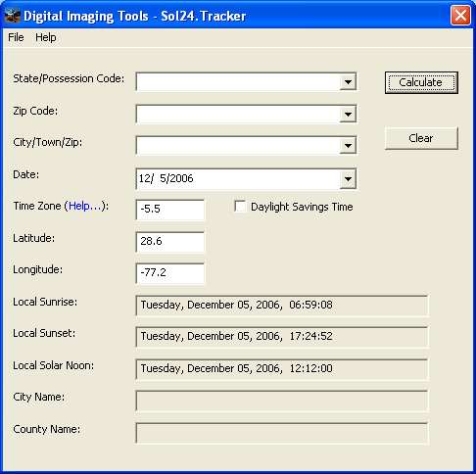Image resolution: width=476 pixels, height=474 pixels.
Task: Click the Local Sunrise result field
Action: pos(282,306)
